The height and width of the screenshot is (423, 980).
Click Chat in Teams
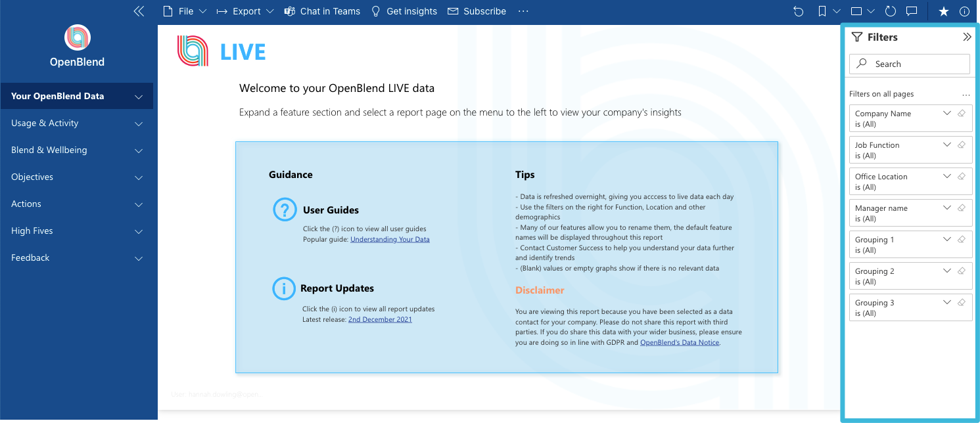tap(322, 11)
